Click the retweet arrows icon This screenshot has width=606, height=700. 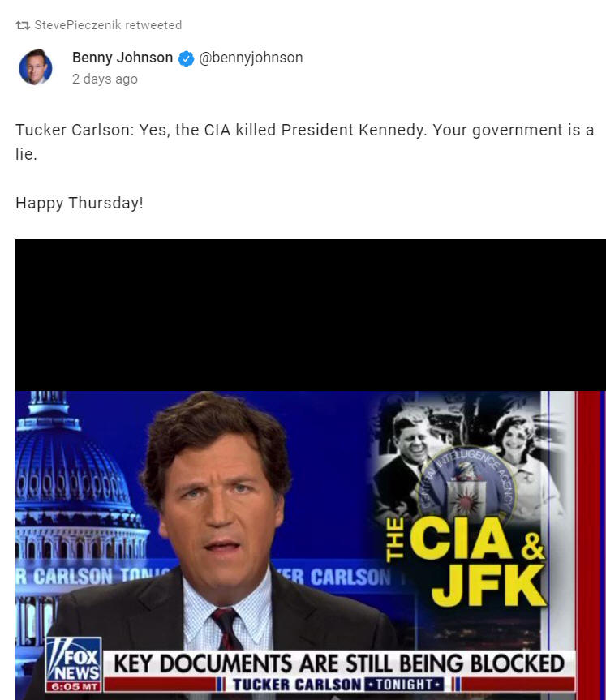click(x=23, y=25)
